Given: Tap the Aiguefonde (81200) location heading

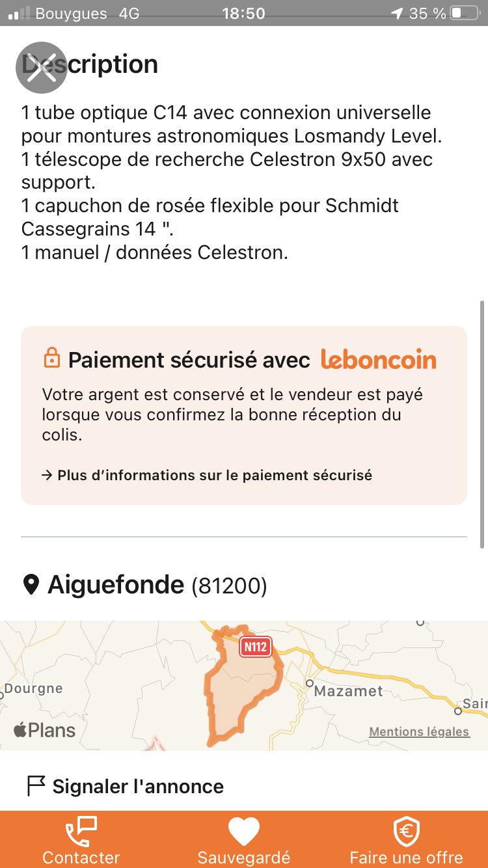Looking at the screenshot, I should pos(156,586).
